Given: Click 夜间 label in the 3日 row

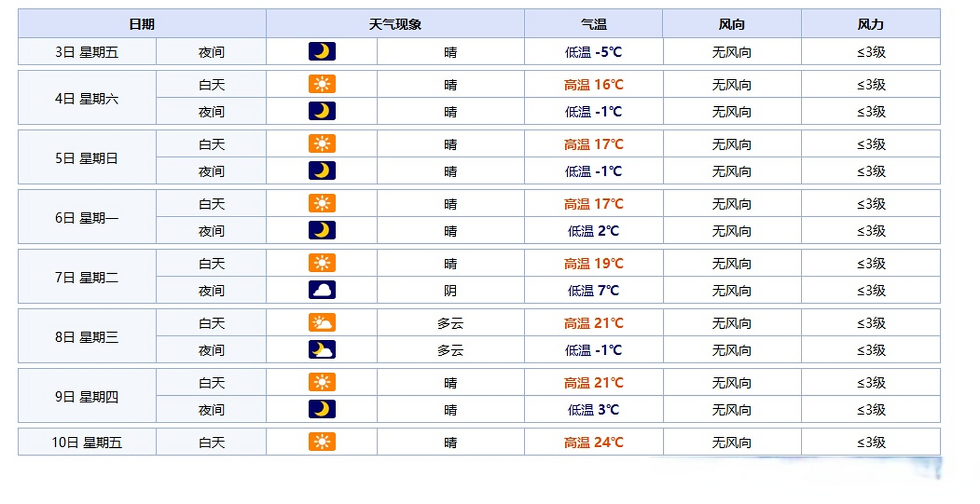Looking at the screenshot, I should (x=212, y=52).
